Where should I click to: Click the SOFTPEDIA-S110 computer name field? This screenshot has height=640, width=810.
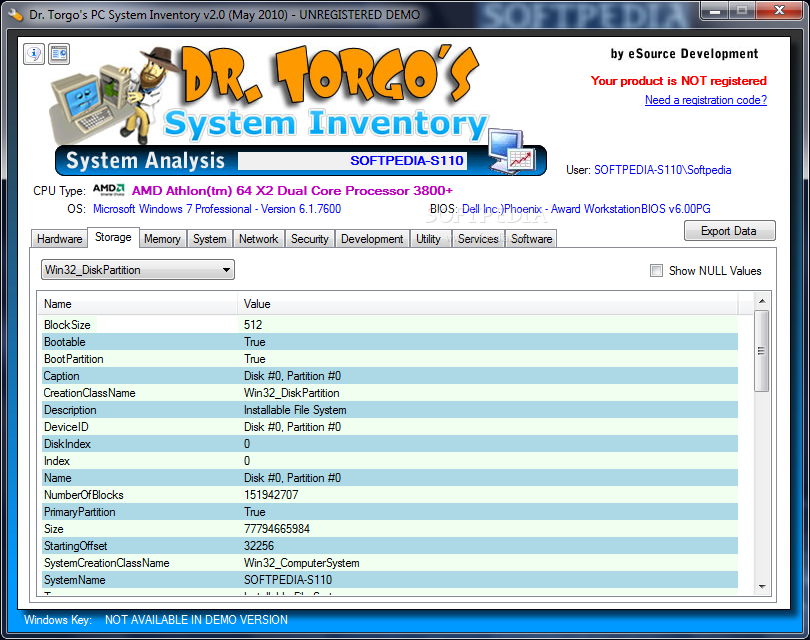[x=352, y=161]
